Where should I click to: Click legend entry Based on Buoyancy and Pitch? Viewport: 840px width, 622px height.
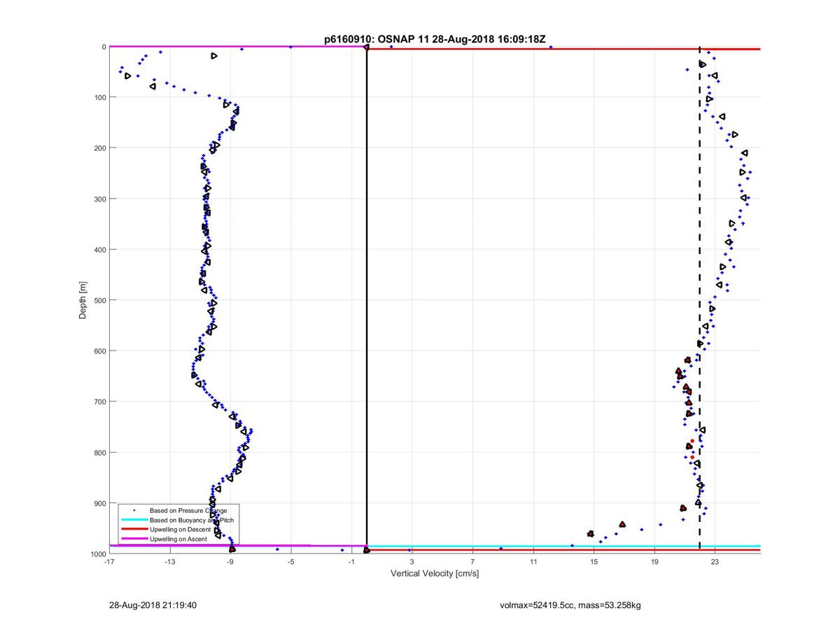tap(190, 521)
